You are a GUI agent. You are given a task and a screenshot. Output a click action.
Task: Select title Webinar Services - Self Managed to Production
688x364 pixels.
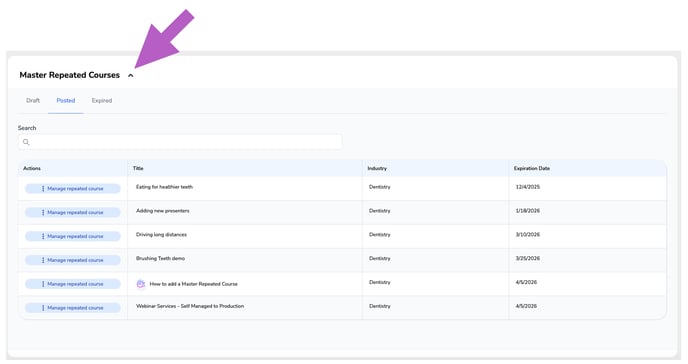(x=190, y=306)
